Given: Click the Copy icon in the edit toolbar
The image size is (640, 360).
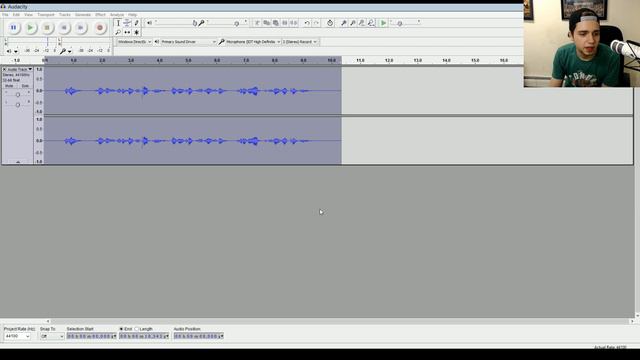Looking at the screenshot, I should (x=267, y=23).
